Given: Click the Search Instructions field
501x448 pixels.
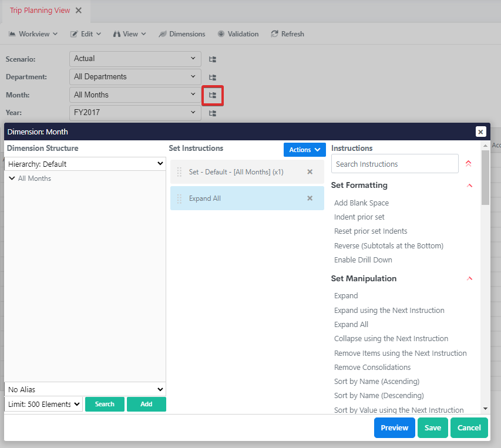Looking at the screenshot, I should [395, 164].
